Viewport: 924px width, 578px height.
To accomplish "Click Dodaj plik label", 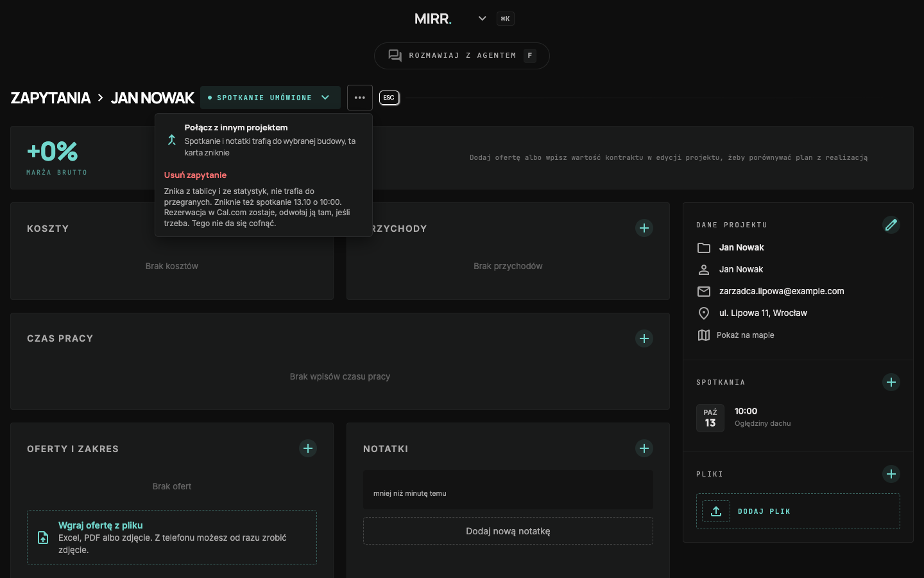I will 764,511.
